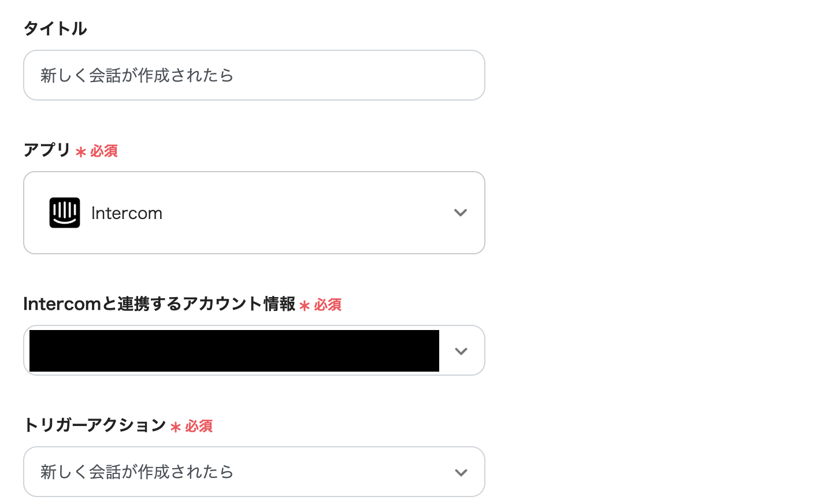Click 必須 marker beside account info label
Image resolution: width=816 pixels, height=504 pixels.
click(x=328, y=305)
